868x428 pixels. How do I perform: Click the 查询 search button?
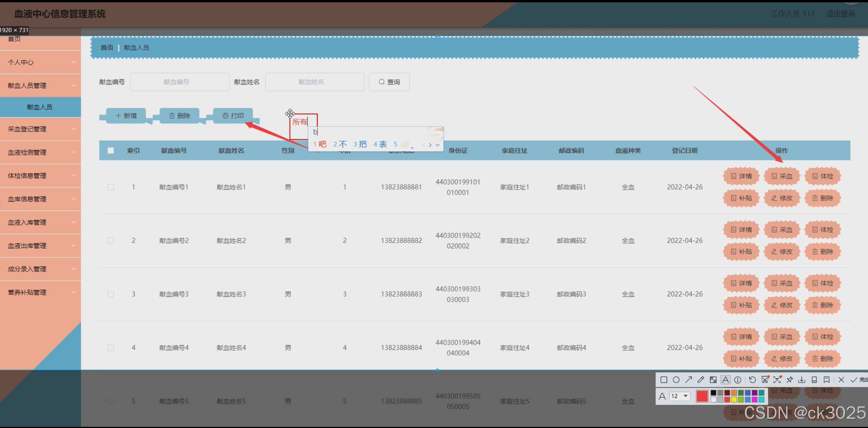click(389, 82)
